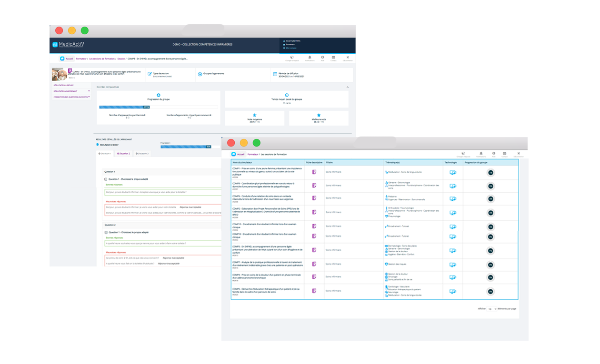Click Fiche descriptive column header

coord(314,163)
